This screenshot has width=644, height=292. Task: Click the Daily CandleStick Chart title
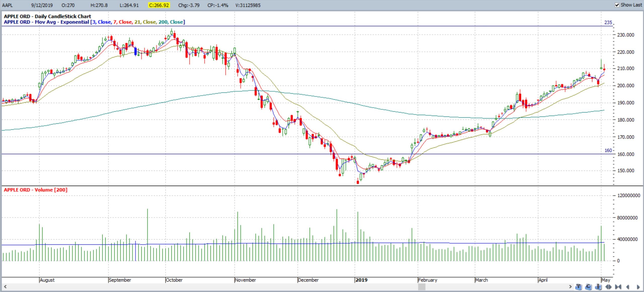coord(48,16)
